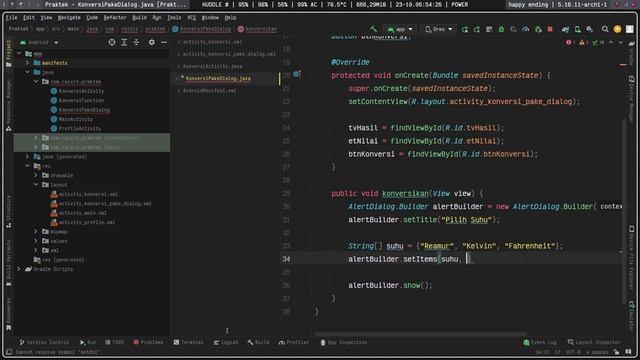The width and height of the screenshot is (640, 360).
Task: Open the File menu
Action: 11,18
